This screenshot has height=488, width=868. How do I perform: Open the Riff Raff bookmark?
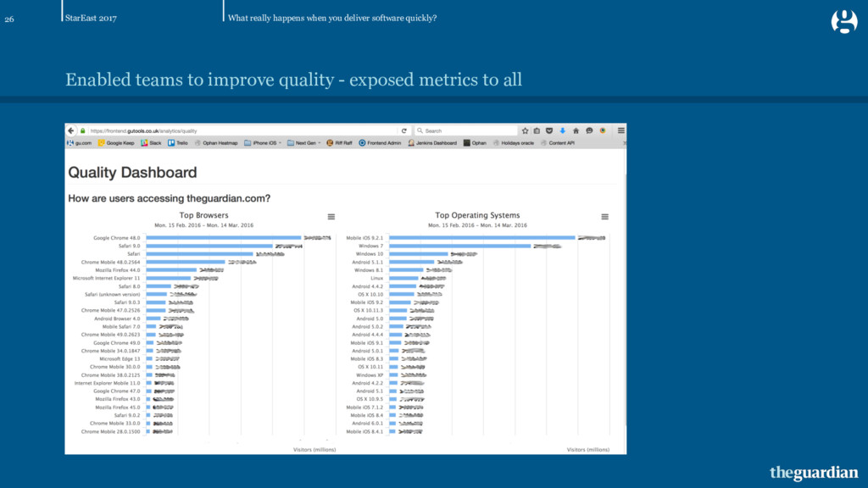coord(339,142)
